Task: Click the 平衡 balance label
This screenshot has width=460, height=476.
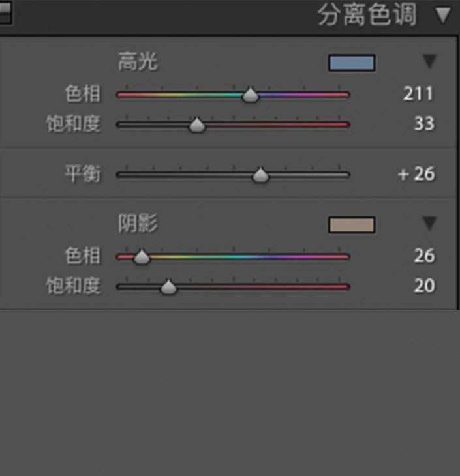Action: pyautogui.click(x=82, y=174)
